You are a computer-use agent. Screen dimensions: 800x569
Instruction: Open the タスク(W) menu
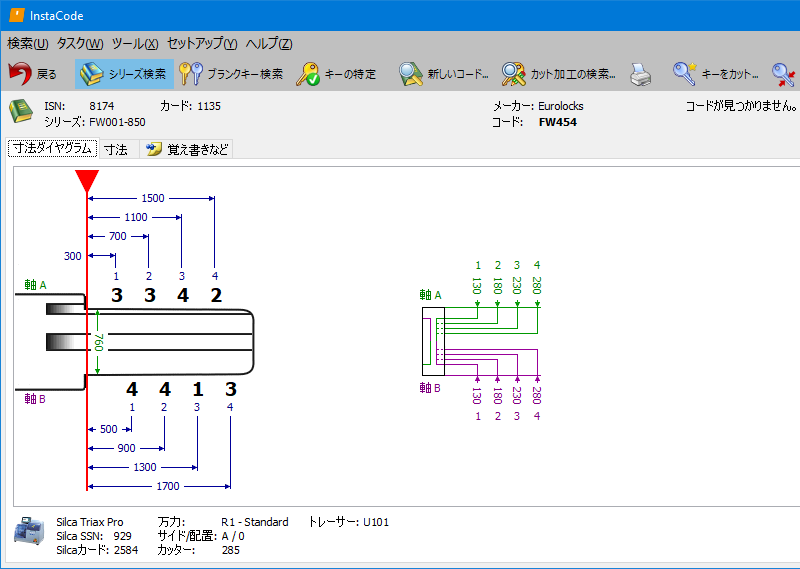click(x=80, y=43)
